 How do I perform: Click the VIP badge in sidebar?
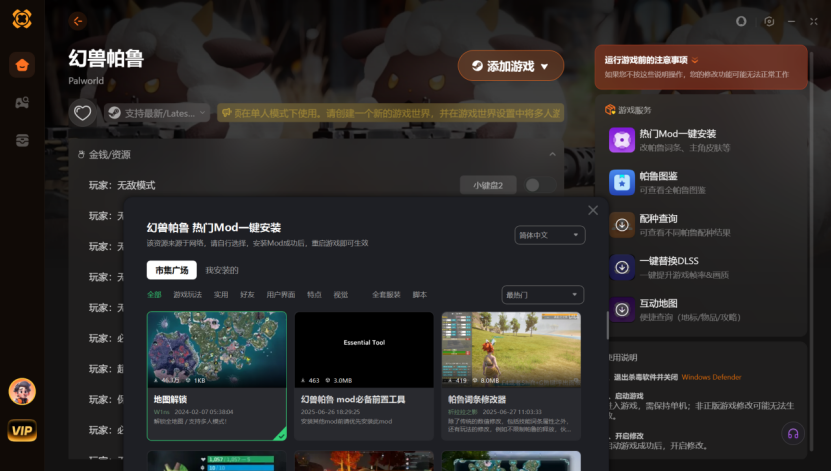point(22,430)
